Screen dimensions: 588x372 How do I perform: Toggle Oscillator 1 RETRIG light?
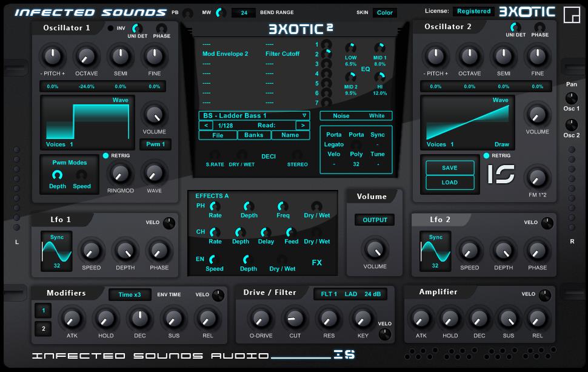tap(105, 155)
